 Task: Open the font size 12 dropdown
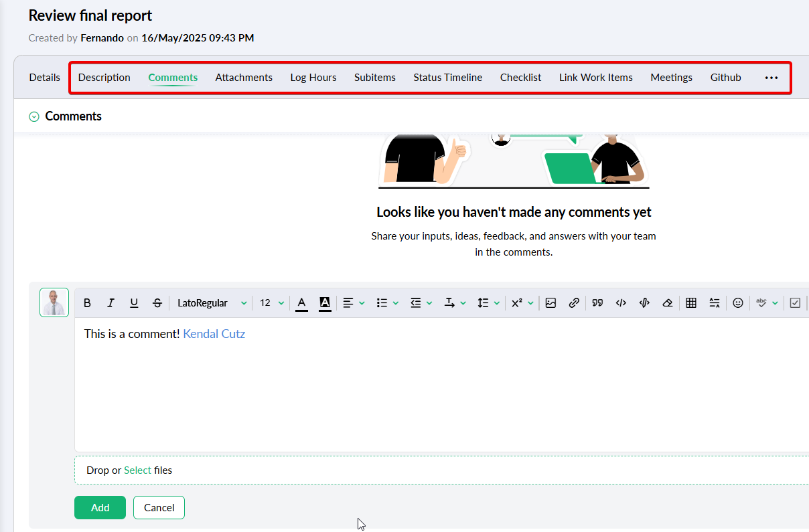coord(271,303)
